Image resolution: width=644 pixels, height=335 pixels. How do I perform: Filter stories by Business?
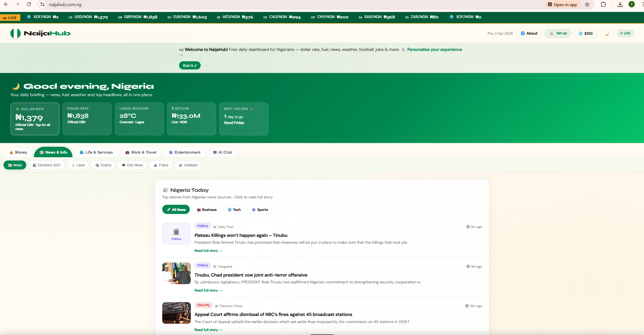pos(207,210)
